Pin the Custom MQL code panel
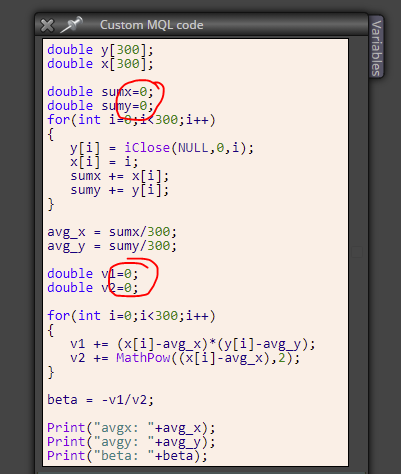401x474 pixels. 71,25
